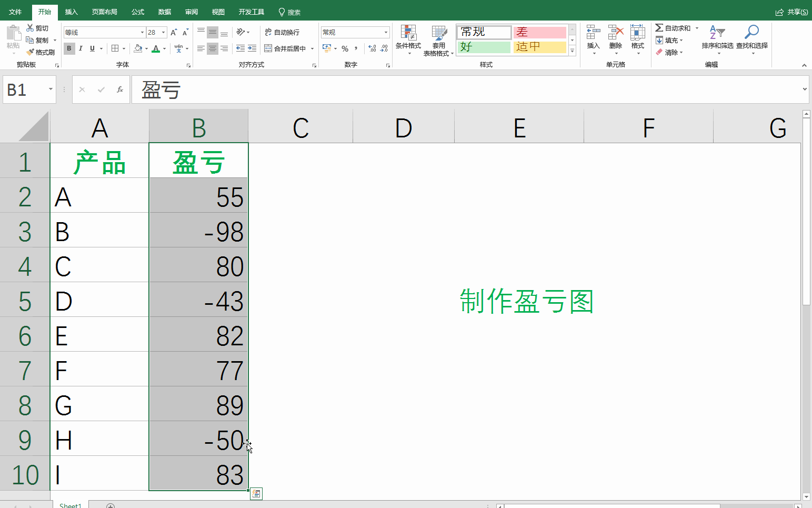Toggle italic formatting (I)
The height and width of the screenshot is (508, 812).
point(81,48)
